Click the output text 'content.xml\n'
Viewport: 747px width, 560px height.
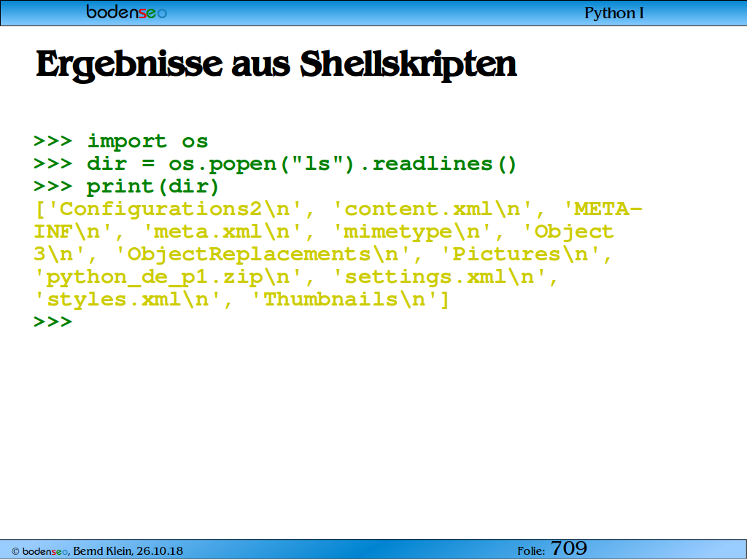pyautogui.click(x=432, y=209)
